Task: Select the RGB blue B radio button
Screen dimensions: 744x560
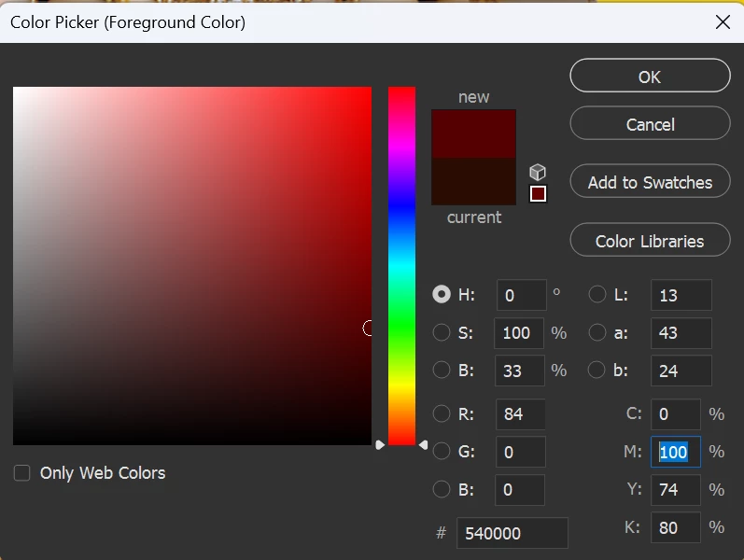Action: (x=442, y=489)
